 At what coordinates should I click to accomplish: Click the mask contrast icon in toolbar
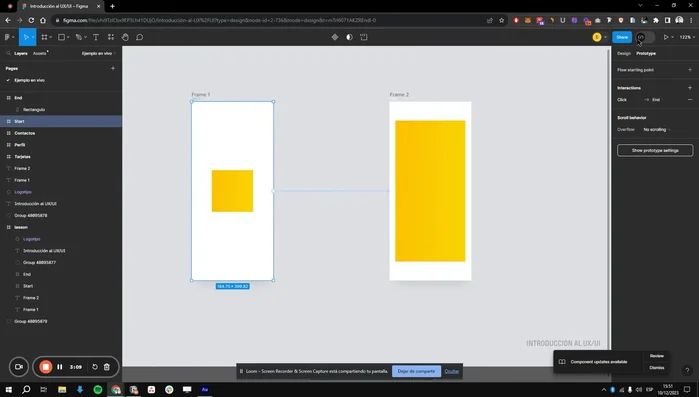[x=349, y=37]
